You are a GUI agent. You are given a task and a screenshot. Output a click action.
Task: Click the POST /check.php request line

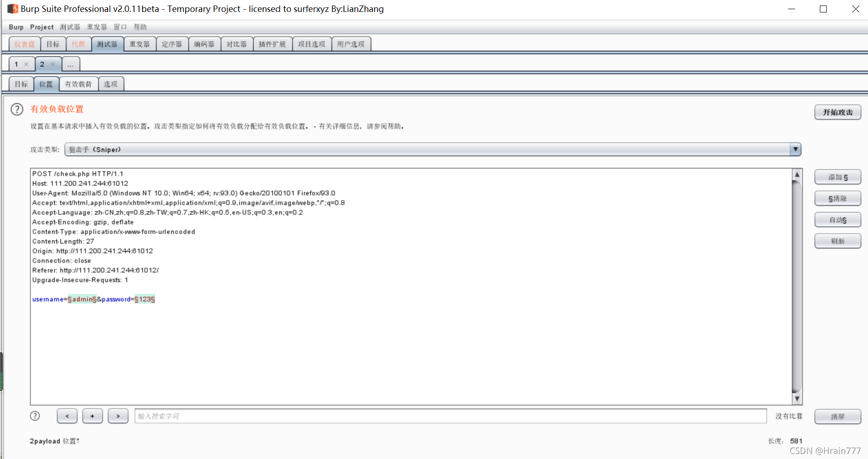pyautogui.click(x=78, y=174)
